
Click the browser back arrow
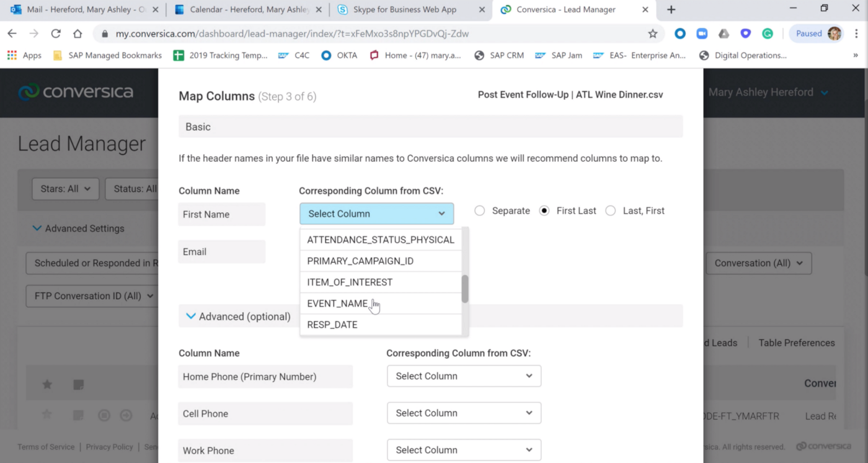12,34
